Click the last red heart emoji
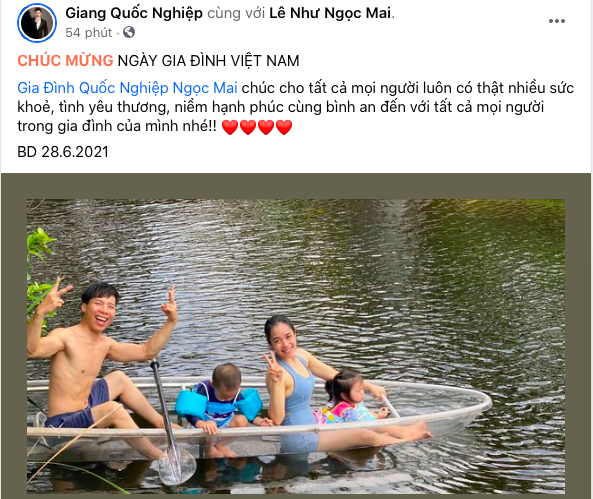The height and width of the screenshot is (499, 593). click(284, 127)
